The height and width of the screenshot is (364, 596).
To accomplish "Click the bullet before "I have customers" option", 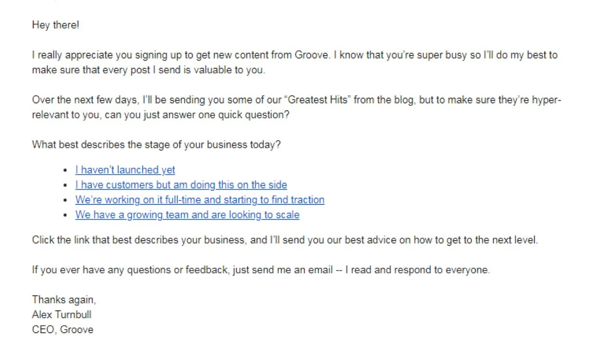I will click(x=65, y=185).
